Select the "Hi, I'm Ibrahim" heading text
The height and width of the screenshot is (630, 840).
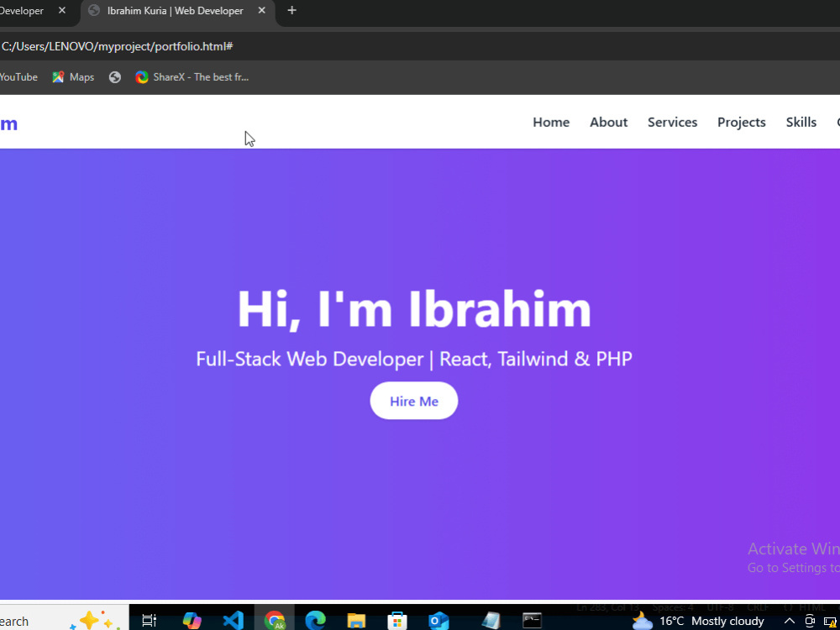[414, 309]
